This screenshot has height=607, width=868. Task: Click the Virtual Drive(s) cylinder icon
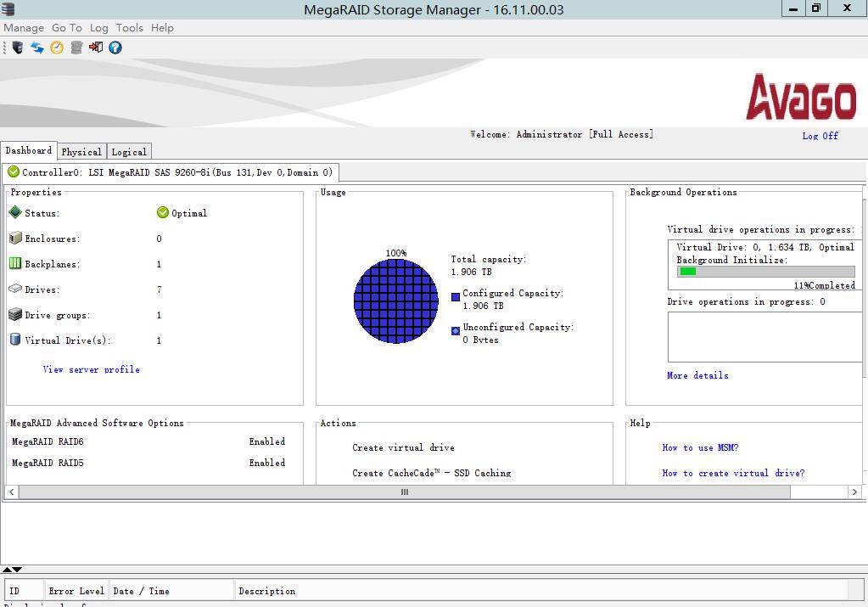tap(15, 340)
